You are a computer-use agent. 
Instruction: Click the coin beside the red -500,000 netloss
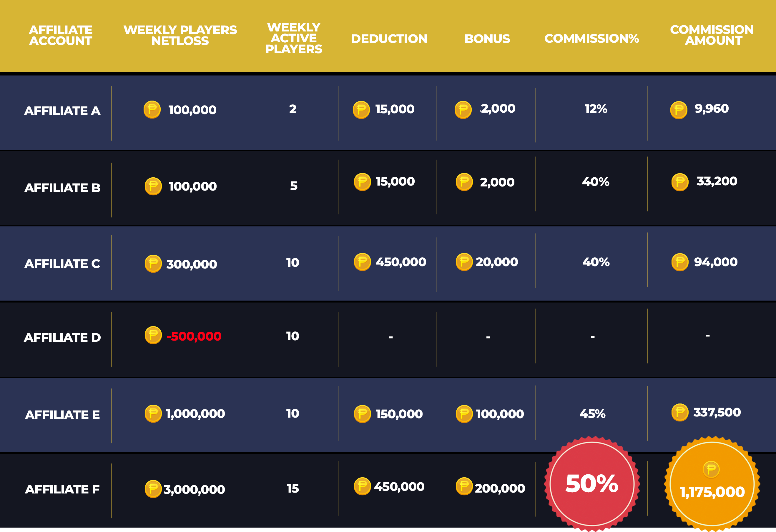(x=153, y=335)
